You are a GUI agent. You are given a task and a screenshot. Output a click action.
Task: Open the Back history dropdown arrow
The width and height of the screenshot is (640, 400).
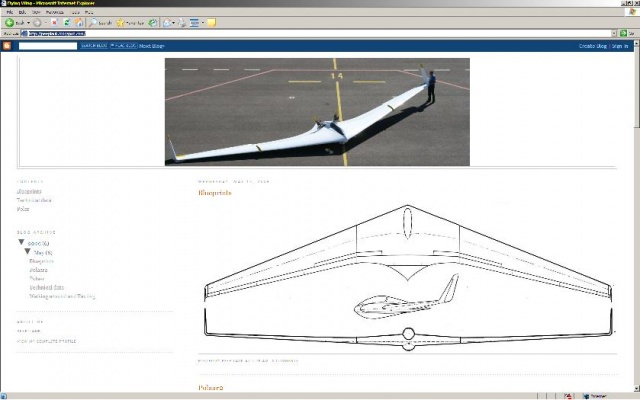click(28, 23)
